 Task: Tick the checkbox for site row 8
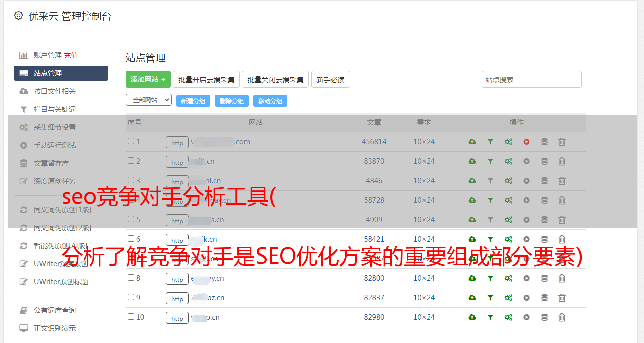point(131,278)
